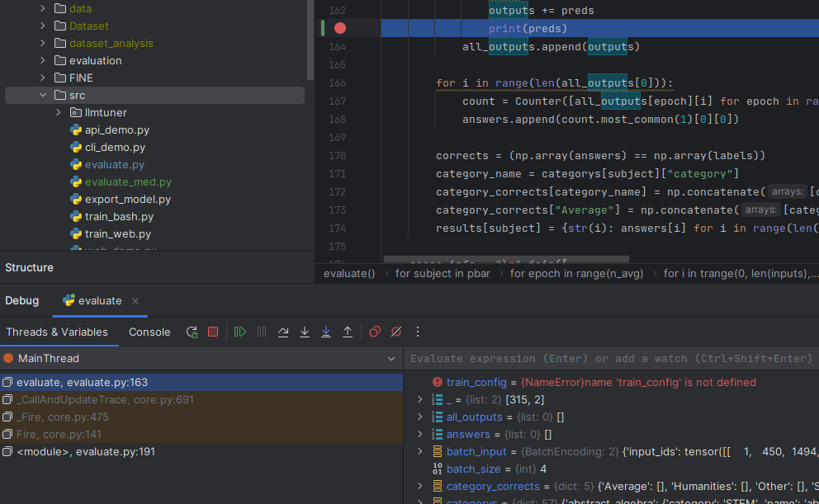Open the MainThread dropdown

pyautogui.click(x=391, y=359)
